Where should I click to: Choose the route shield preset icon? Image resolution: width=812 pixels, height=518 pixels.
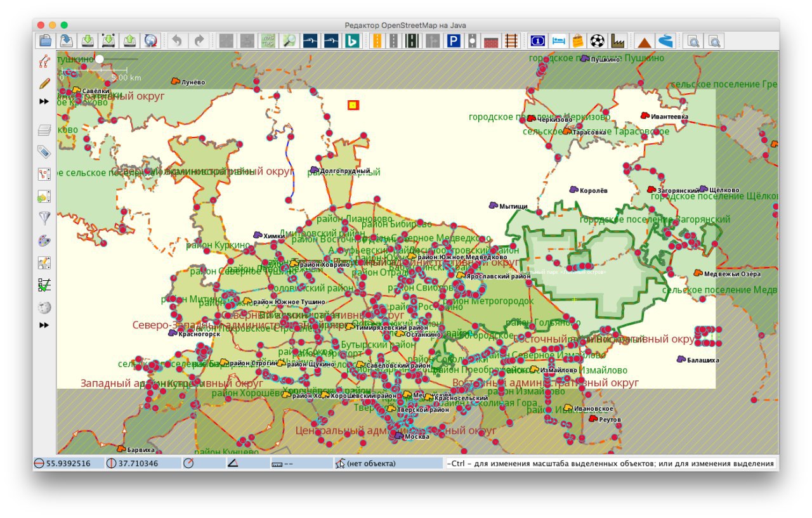537,41
